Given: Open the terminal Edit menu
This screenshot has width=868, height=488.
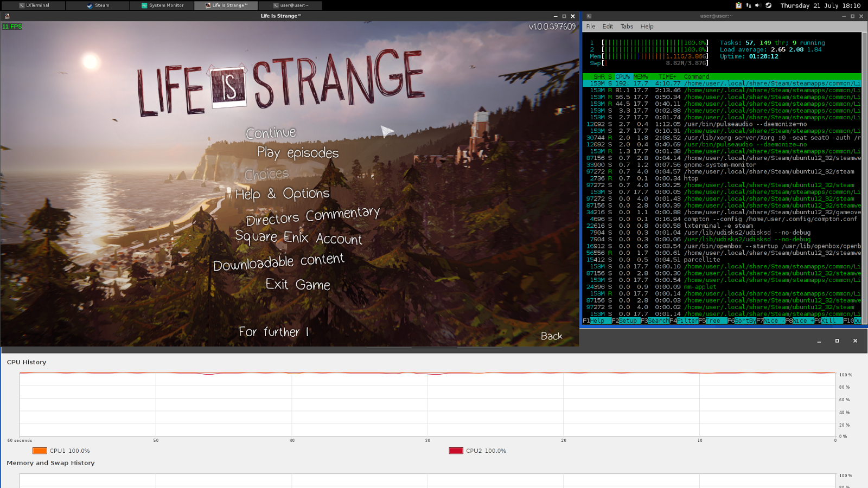Looking at the screenshot, I should click(608, 27).
